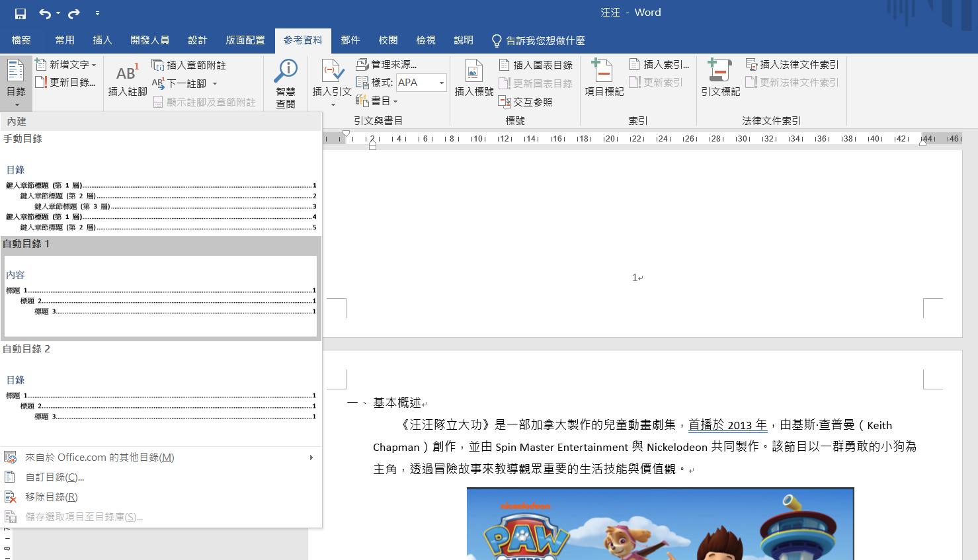This screenshot has height=560, width=978.
Task: Open the 說明 tab
Action: (x=464, y=40)
